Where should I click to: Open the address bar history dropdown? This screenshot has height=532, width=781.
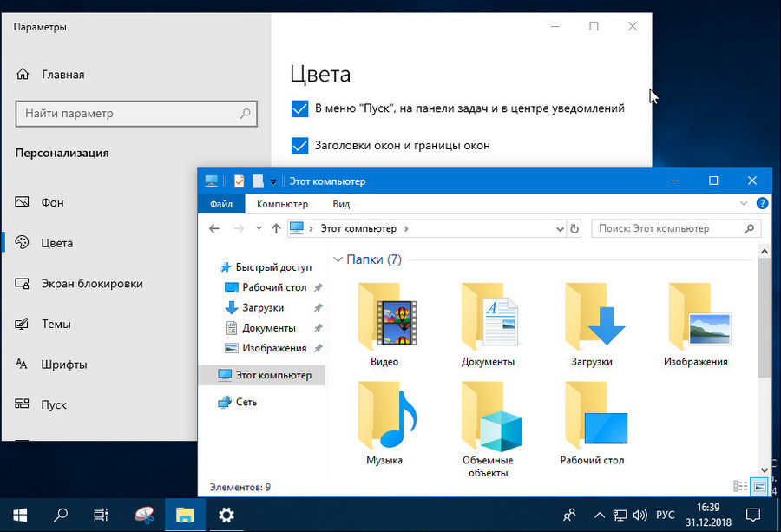[560, 229]
